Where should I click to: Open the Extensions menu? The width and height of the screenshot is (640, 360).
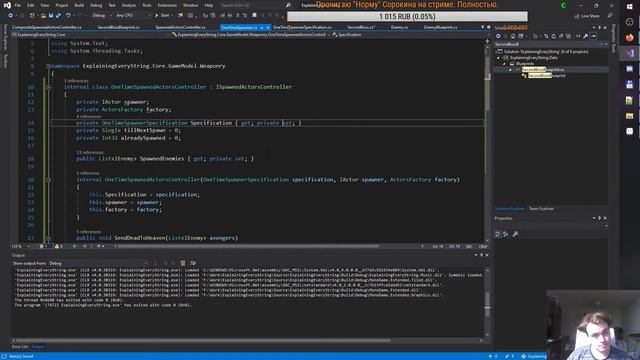pyautogui.click(x=167, y=5)
